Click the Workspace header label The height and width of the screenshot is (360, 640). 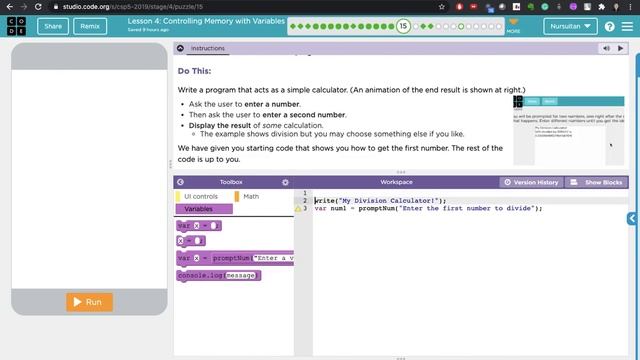point(396,182)
